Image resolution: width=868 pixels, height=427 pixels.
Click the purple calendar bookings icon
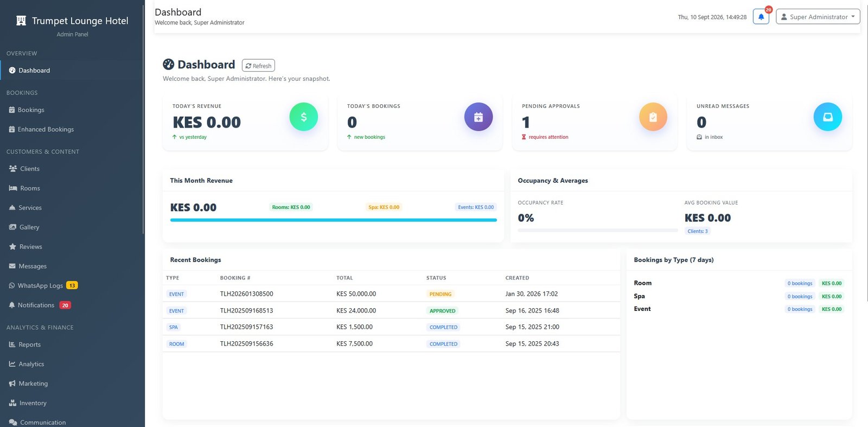pos(478,117)
